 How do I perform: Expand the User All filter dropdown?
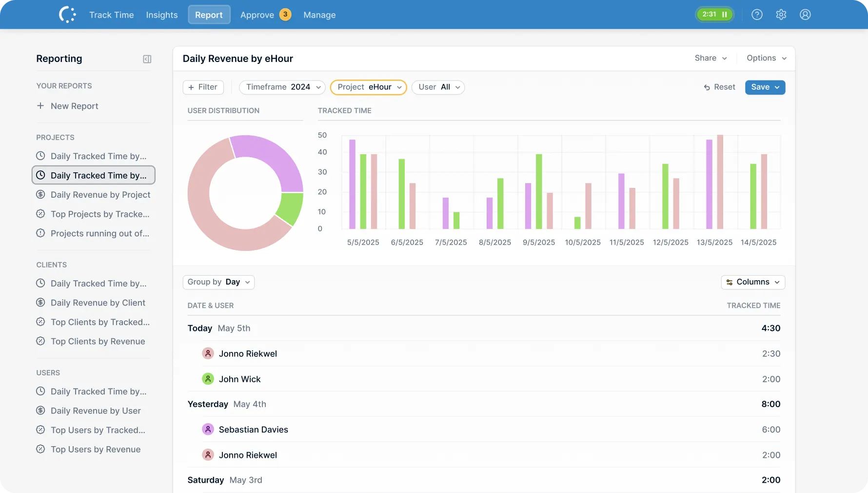pos(438,87)
